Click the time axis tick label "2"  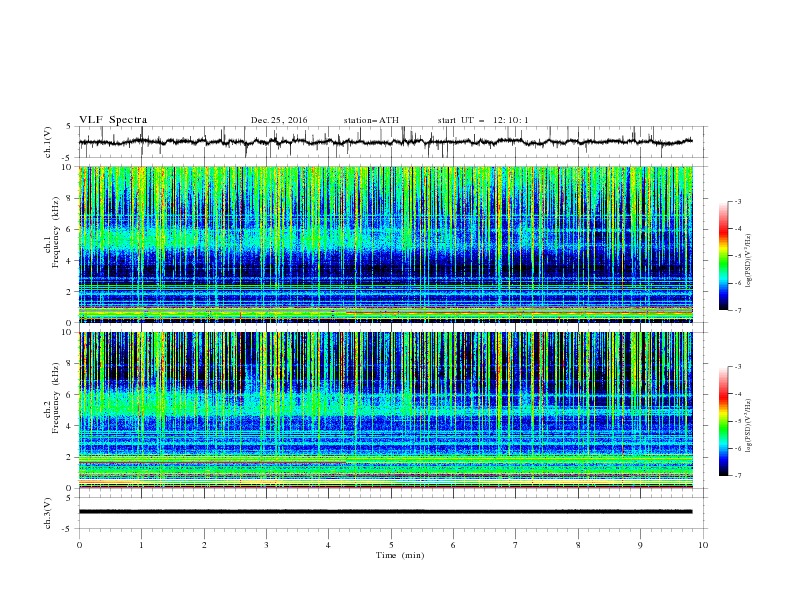(x=204, y=545)
